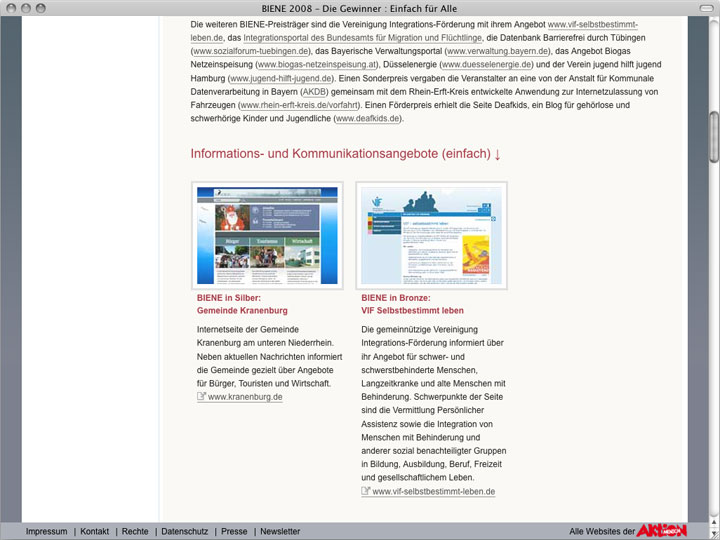Image resolution: width=720 pixels, height=540 pixels.
Task: Follow the www.deafkids.de link
Action: (x=368, y=119)
